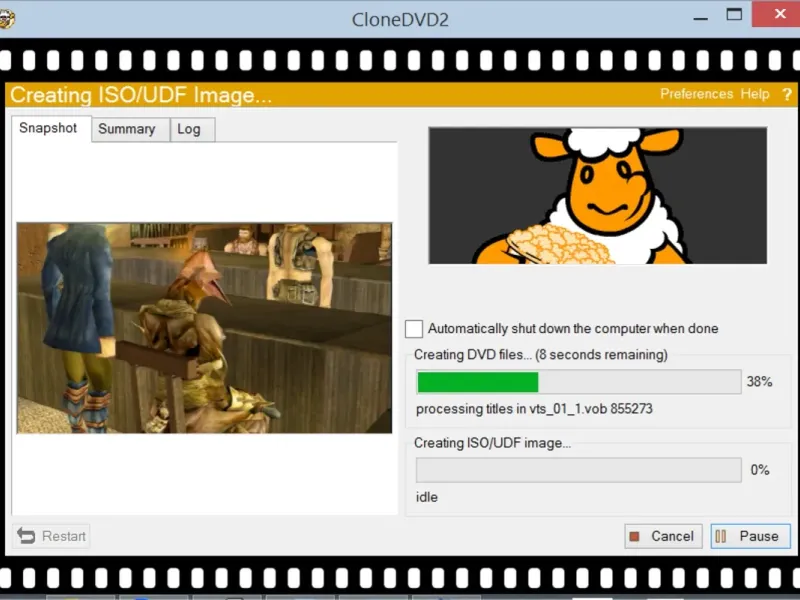Click the 'processing titles in vts_01_1.vob 855273' status
This screenshot has width=800, height=600.
534,409
